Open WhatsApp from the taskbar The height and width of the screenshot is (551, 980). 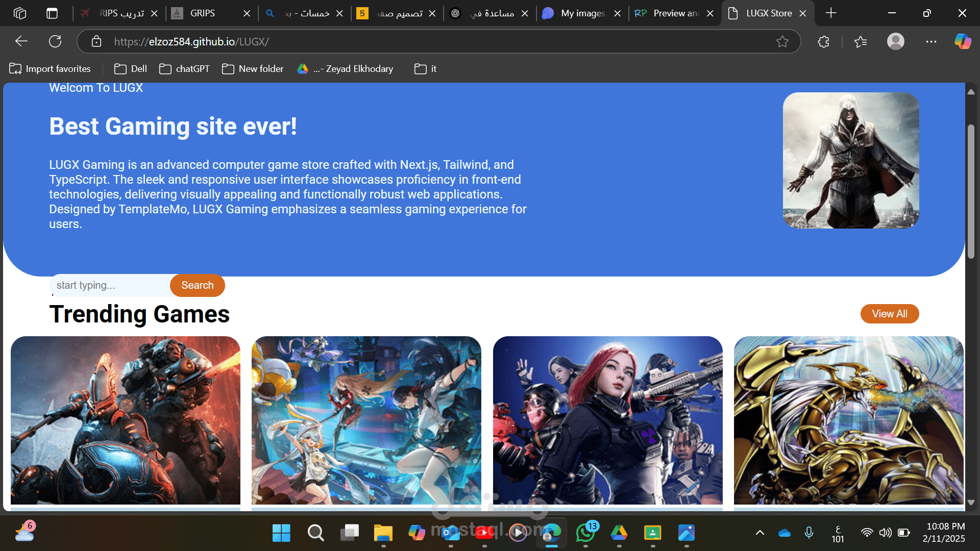pos(585,533)
